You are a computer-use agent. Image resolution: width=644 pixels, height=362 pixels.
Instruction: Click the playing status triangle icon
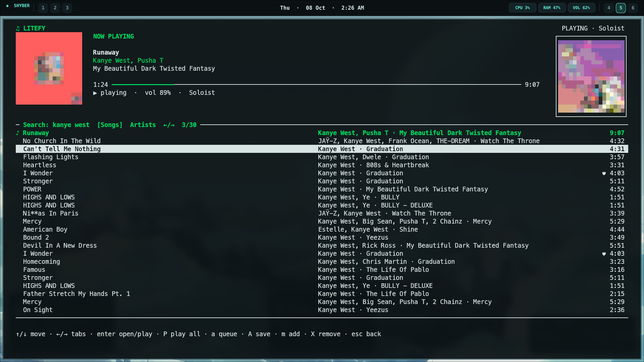coord(95,93)
